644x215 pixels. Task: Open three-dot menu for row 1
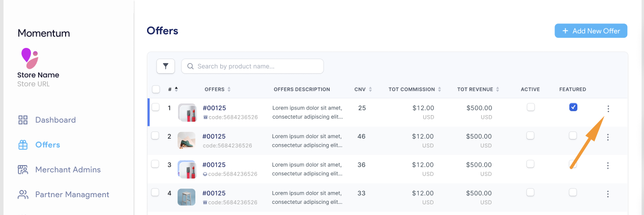pyautogui.click(x=608, y=109)
